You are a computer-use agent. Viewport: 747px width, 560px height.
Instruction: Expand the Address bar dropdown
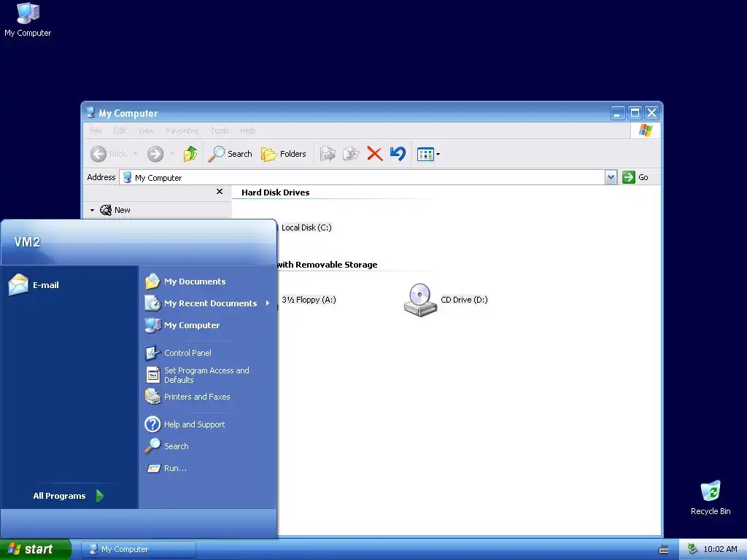coord(611,177)
